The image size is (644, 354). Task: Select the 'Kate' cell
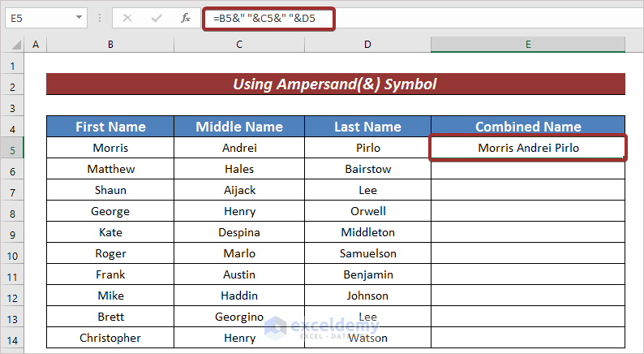pyautogui.click(x=110, y=232)
